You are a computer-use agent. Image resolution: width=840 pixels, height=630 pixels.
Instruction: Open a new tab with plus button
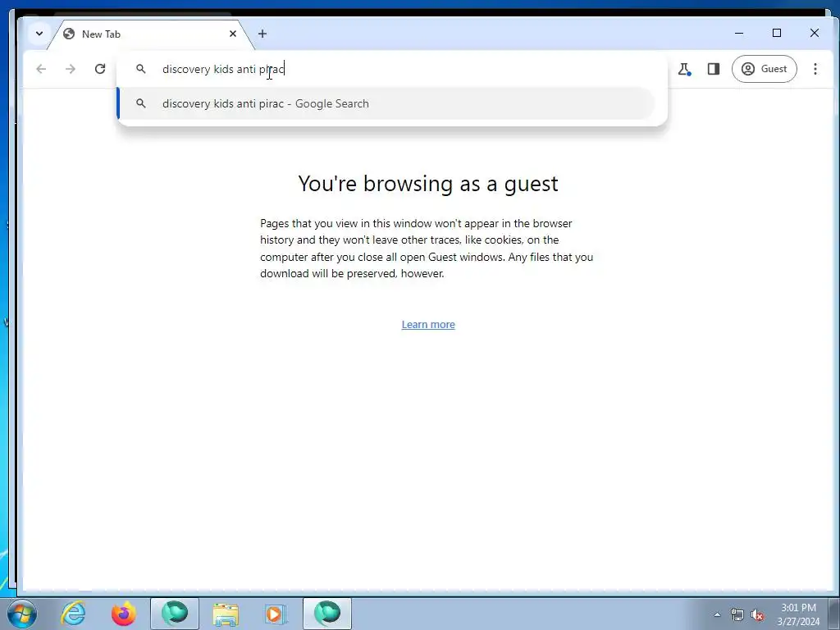click(262, 34)
